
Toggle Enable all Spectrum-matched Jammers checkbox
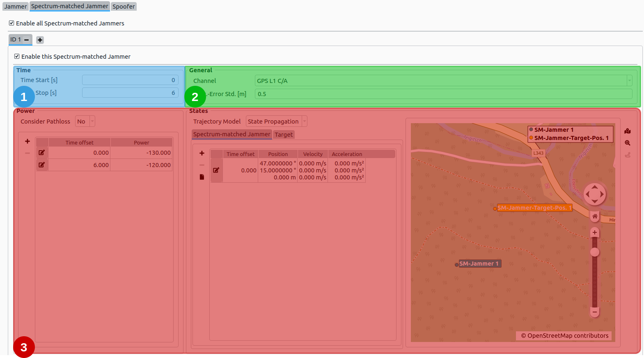tap(11, 23)
